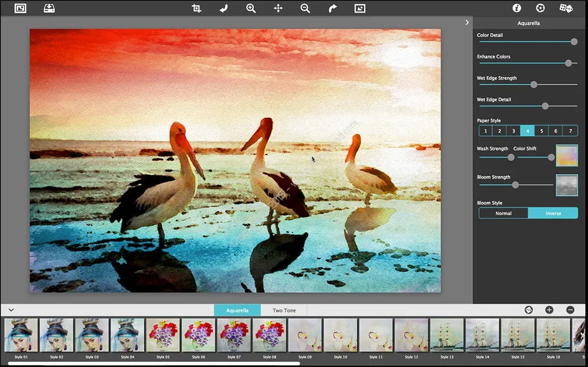Switch to the Aquarella tab
Screen dimensions: 588x367
[x=237, y=311]
